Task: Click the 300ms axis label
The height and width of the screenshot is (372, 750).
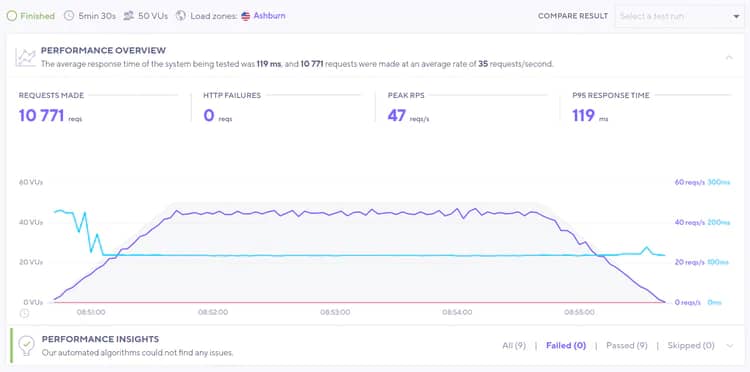Action: (719, 182)
